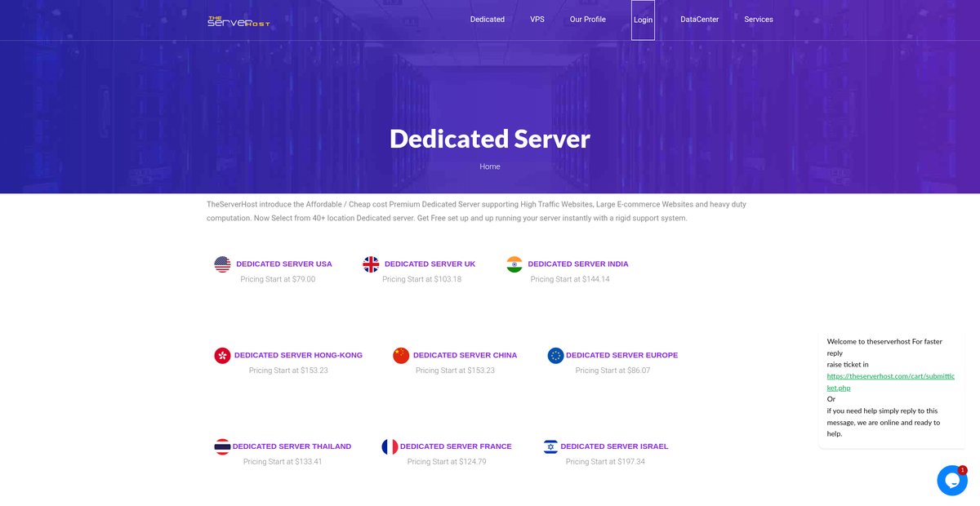Click the Thailand flag icon

(x=222, y=447)
